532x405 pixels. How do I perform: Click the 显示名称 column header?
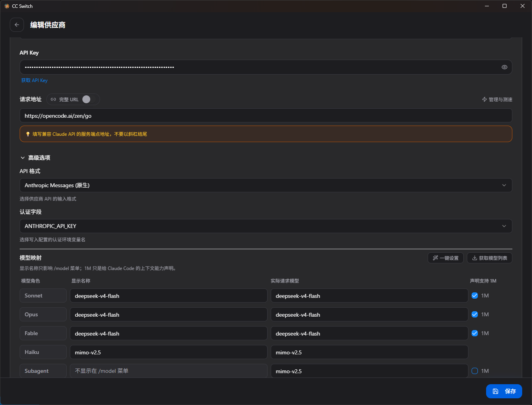pyautogui.click(x=81, y=281)
